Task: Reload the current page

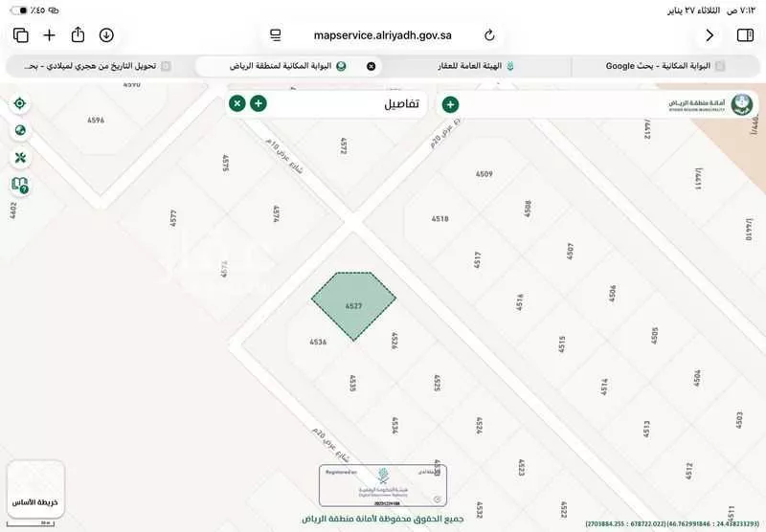Action: [489, 35]
